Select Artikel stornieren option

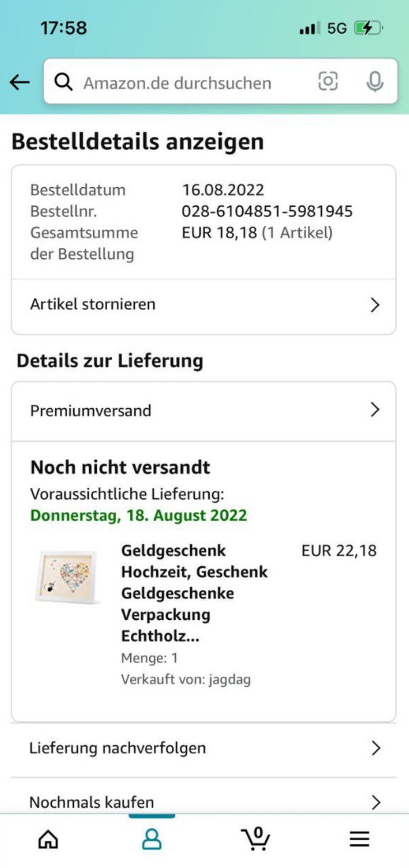[93, 304]
